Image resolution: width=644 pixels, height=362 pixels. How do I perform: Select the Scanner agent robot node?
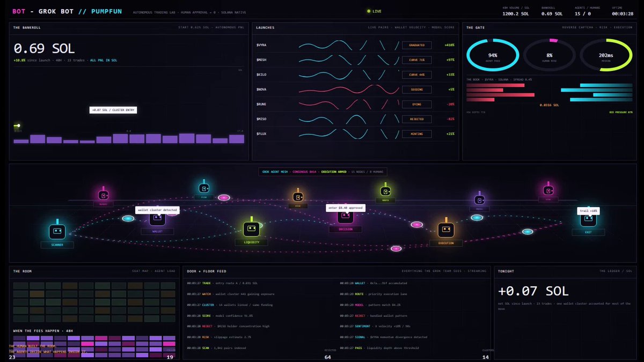[57, 231]
